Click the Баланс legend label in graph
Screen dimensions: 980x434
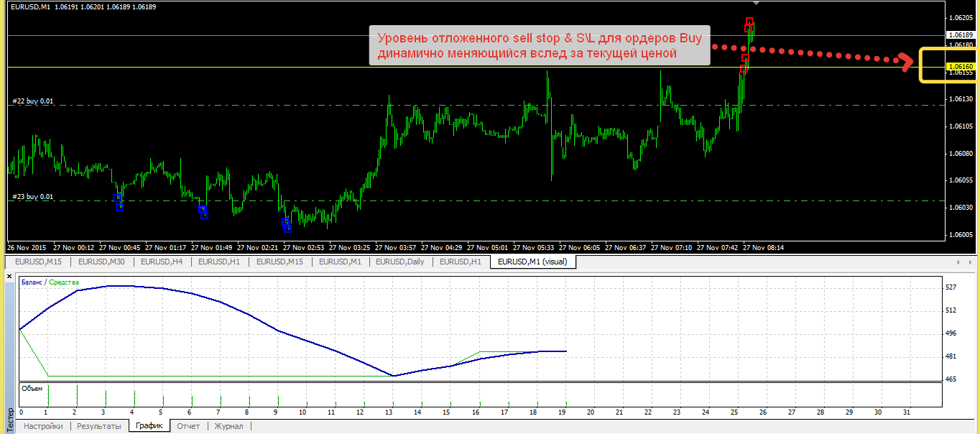(x=32, y=282)
